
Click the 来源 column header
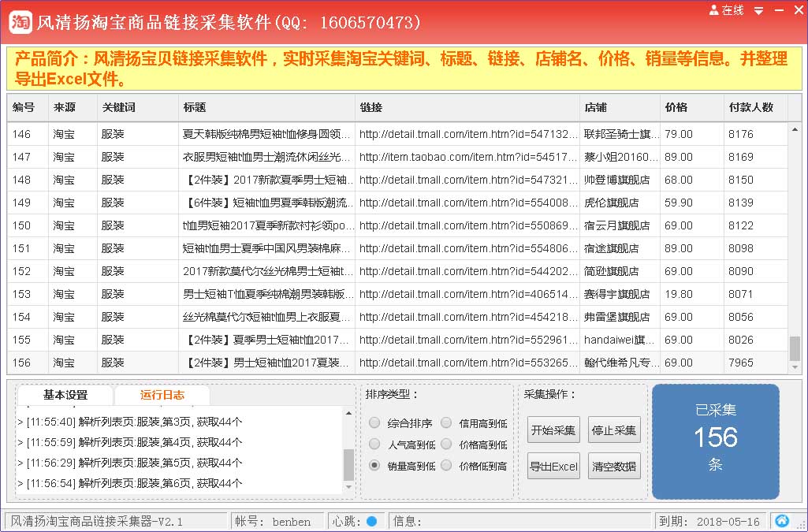(x=73, y=107)
